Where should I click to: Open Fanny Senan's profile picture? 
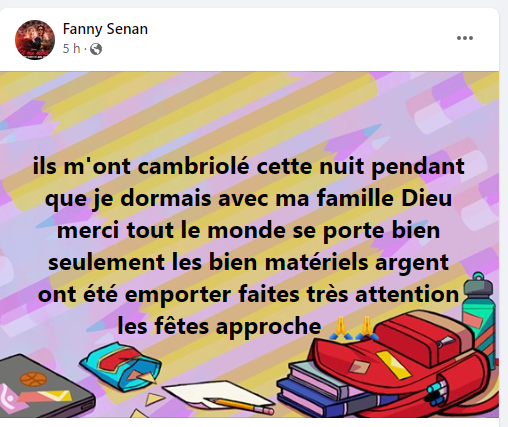[35, 40]
